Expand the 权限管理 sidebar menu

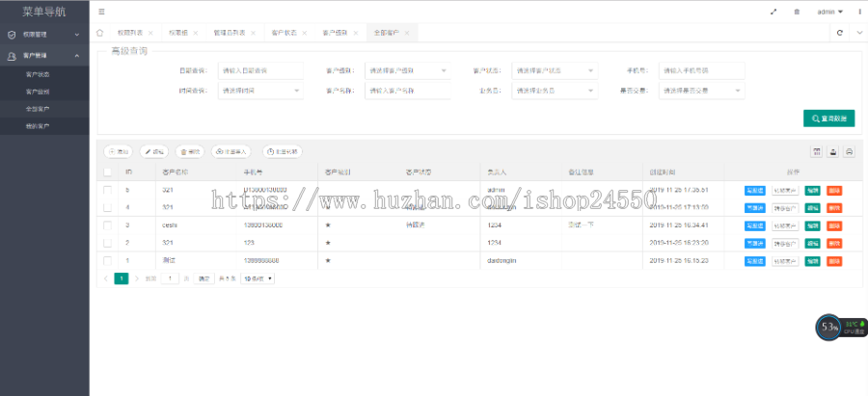(x=44, y=35)
